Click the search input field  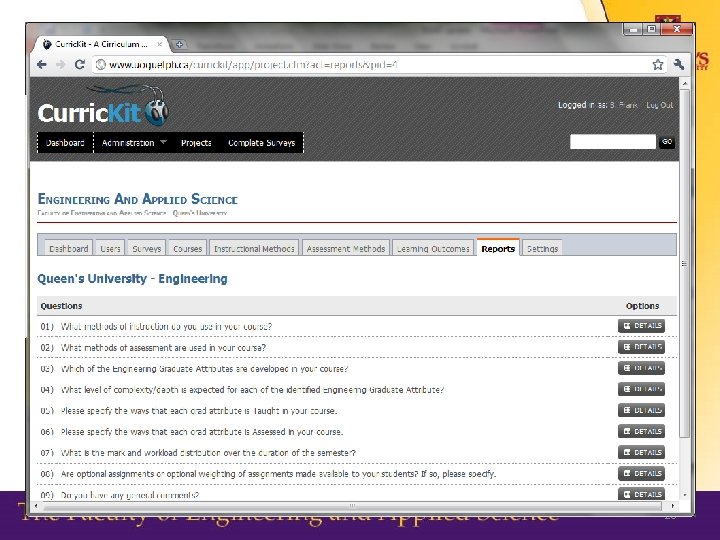click(x=613, y=142)
